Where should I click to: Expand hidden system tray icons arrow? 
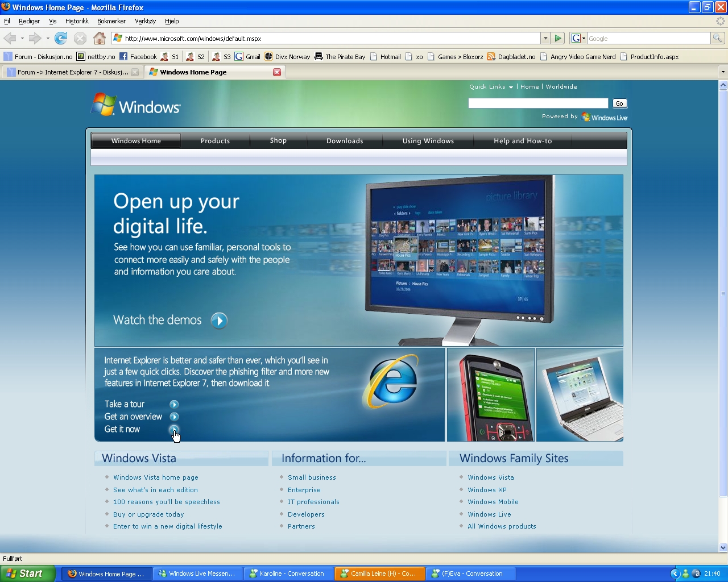(x=675, y=573)
